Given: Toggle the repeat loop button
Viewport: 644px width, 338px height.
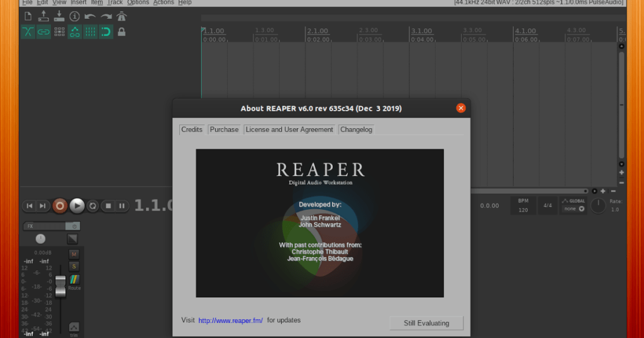Looking at the screenshot, I should coord(93,206).
